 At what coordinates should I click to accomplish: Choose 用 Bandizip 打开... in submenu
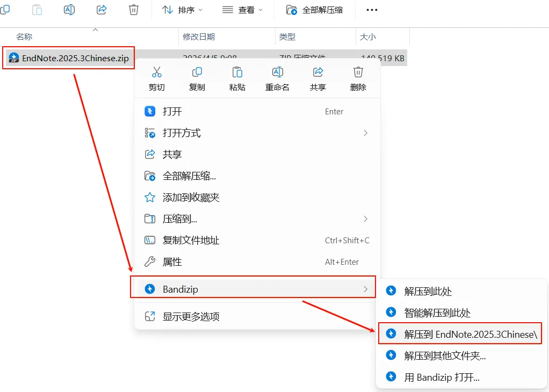[460, 376]
